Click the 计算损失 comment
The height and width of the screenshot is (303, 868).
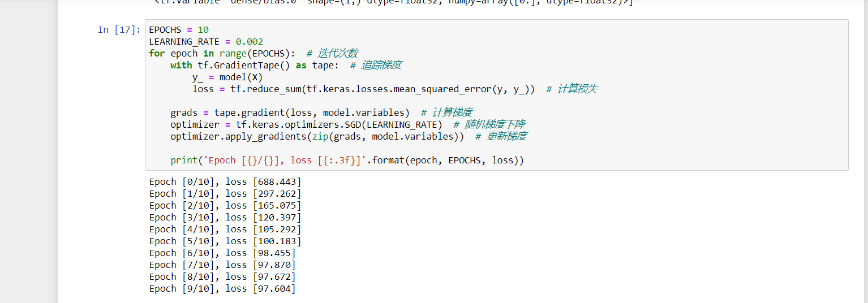click(572, 89)
